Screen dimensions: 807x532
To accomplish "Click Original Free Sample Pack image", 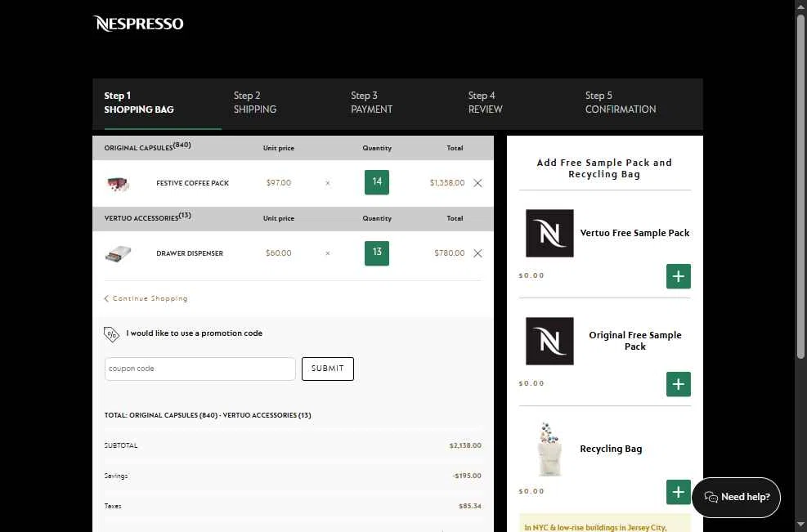I will 549,341.
